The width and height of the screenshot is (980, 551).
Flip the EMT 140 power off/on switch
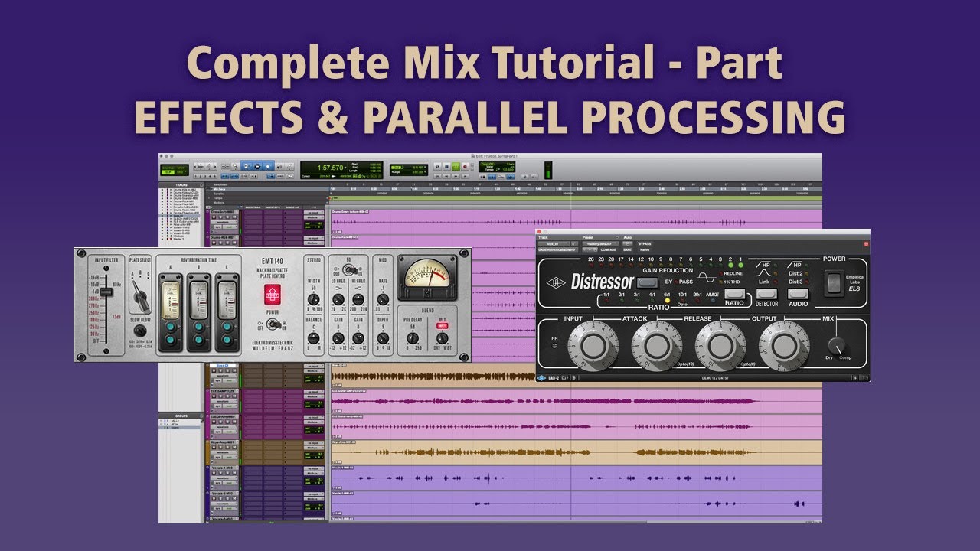(x=274, y=324)
